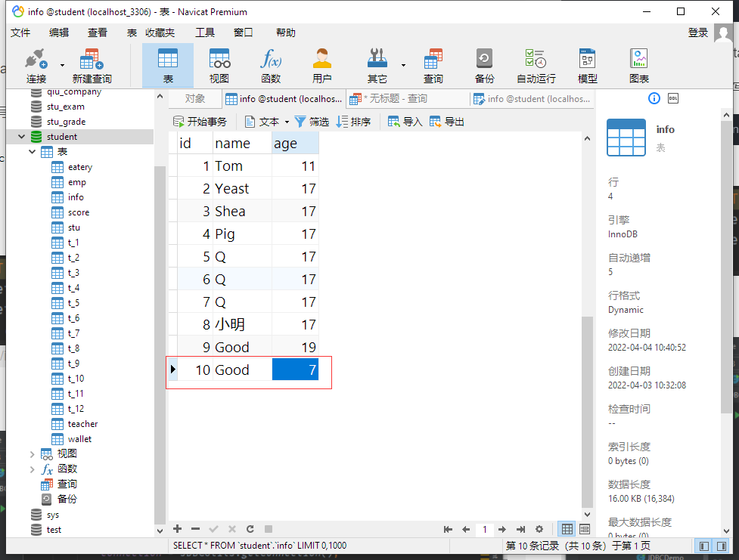This screenshot has height=560, width=739.
Task: Click the delete record minus icon
Action: click(196, 529)
